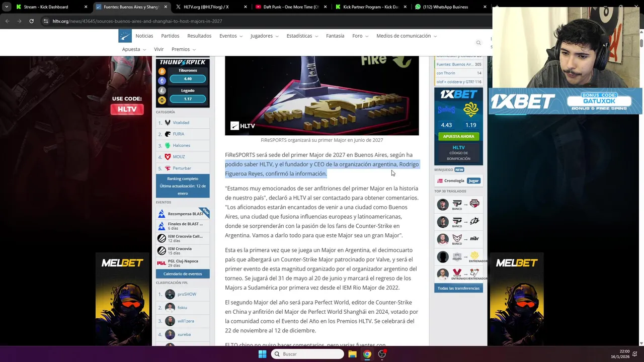This screenshot has width=644, height=362.
Task: Click the article Major trophy image
Action: click(x=322, y=96)
